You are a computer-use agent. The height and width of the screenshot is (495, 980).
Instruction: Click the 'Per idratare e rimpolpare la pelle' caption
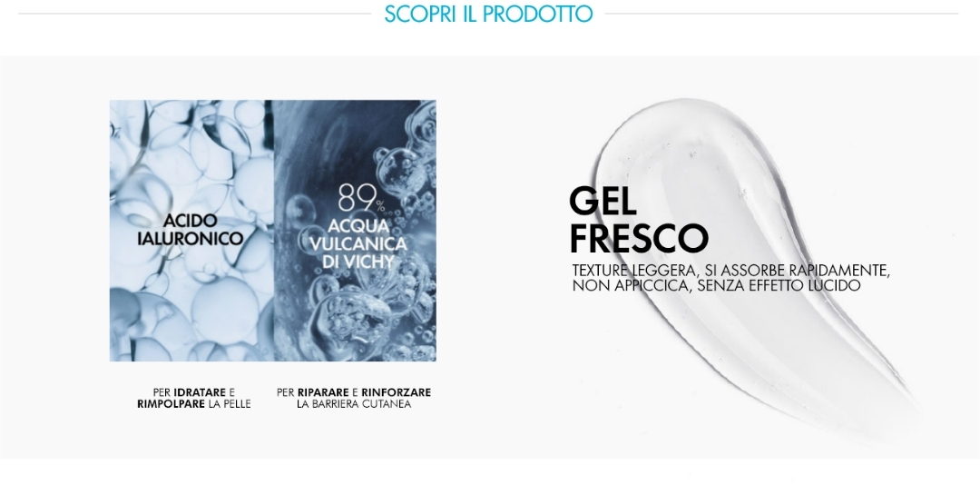pos(194,398)
